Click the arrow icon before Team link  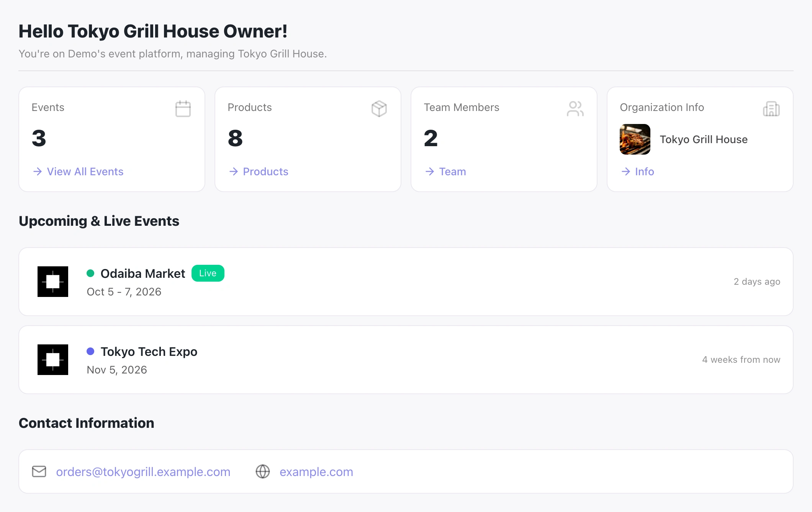pyautogui.click(x=430, y=171)
